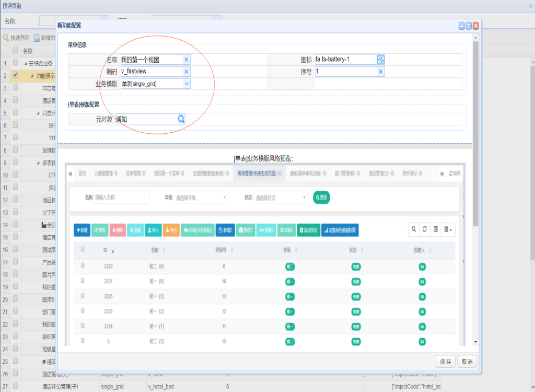Uncheck the checkbox on row 2 功能演示
Image resolution: width=535 pixels, height=392 pixels.
pyautogui.click(x=15, y=75)
